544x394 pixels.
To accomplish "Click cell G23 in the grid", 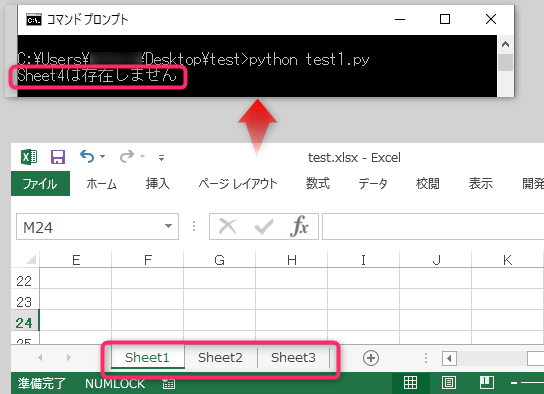I will tap(220, 299).
